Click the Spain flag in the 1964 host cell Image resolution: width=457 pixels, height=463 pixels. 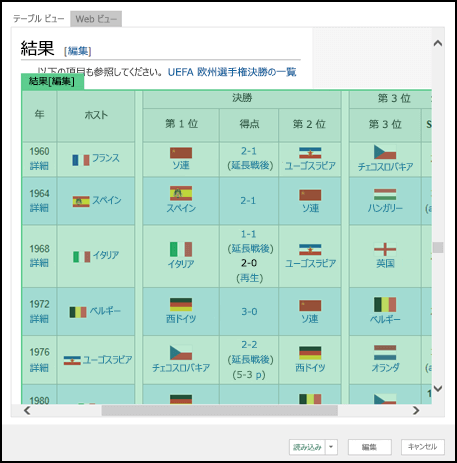pyautogui.click(x=81, y=202)
